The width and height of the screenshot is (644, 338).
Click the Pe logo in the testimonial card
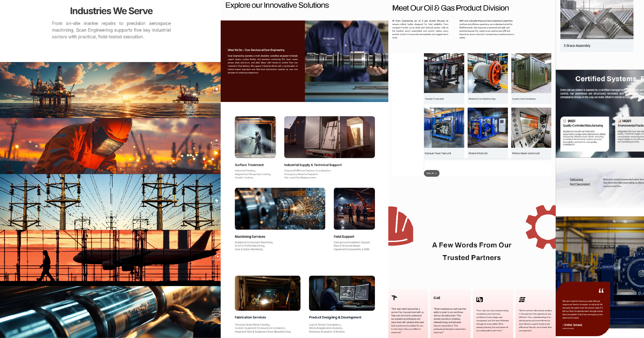tap(479, 299)
